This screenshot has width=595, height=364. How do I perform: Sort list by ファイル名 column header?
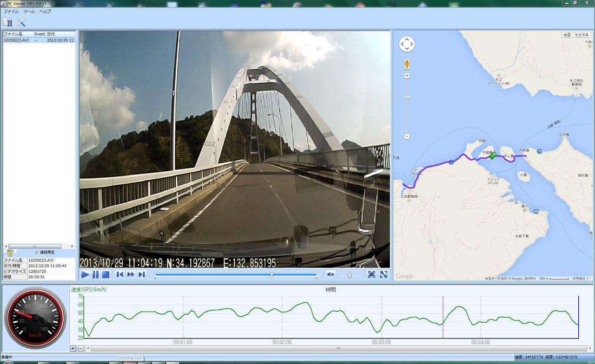(x=18, y=34)
